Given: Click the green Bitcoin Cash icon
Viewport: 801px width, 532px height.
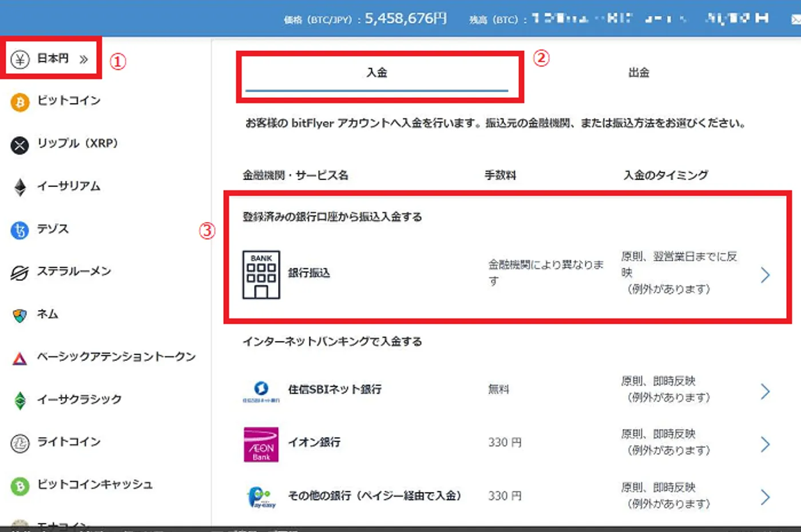Looking at the screenshot, I should (20, 486).
